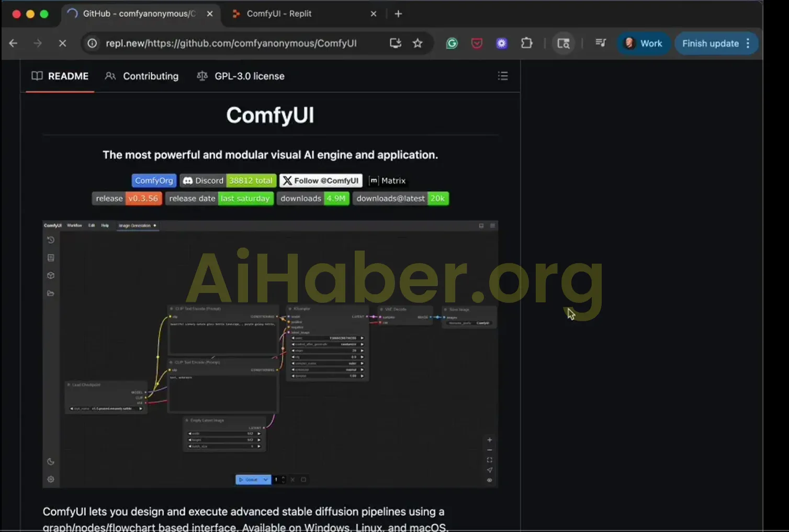Click the Discord 38812 total badge
The image size is (789, 532).
pyautogui.click(x=228, y=180)
